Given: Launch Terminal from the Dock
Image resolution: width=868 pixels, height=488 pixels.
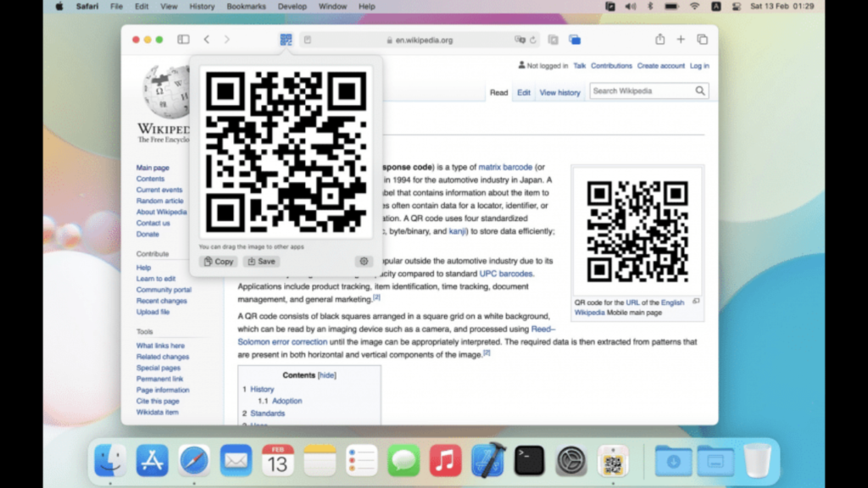Looking at the screenshot, I should coord(529,460).
